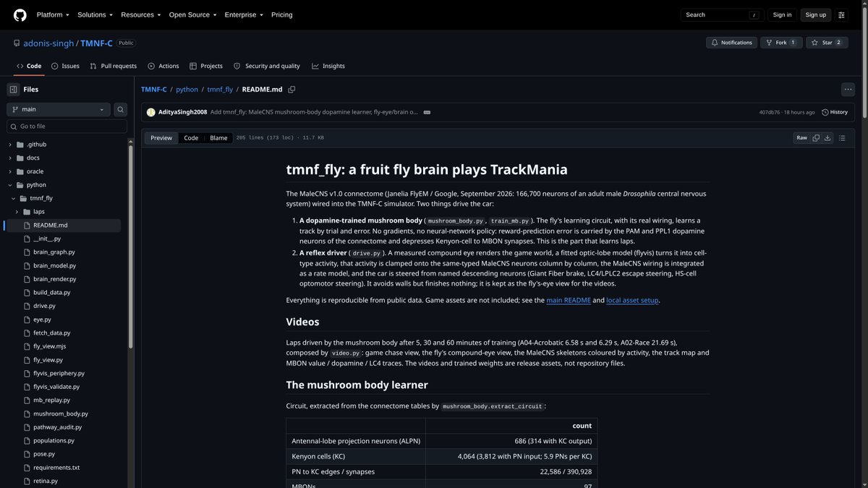
Task: Switch to Preview view of file
Action: (x=161, y=137)
